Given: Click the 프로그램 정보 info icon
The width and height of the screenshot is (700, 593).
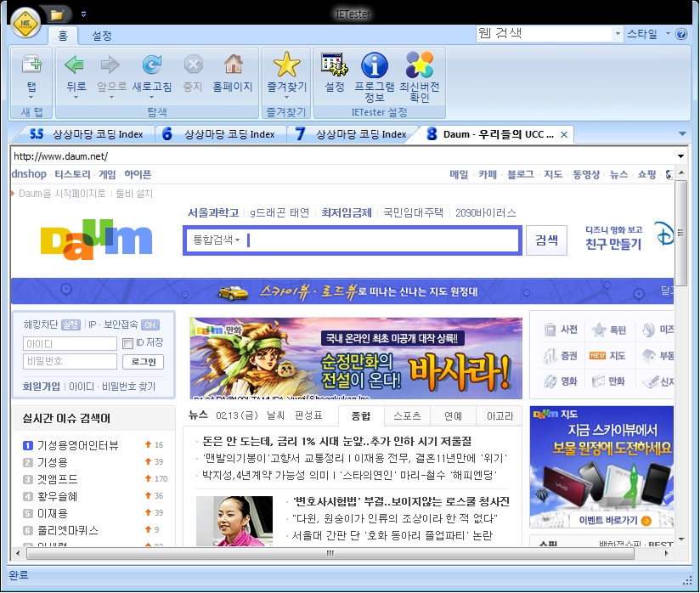Looking at the screenshot, I should [374, 65].
